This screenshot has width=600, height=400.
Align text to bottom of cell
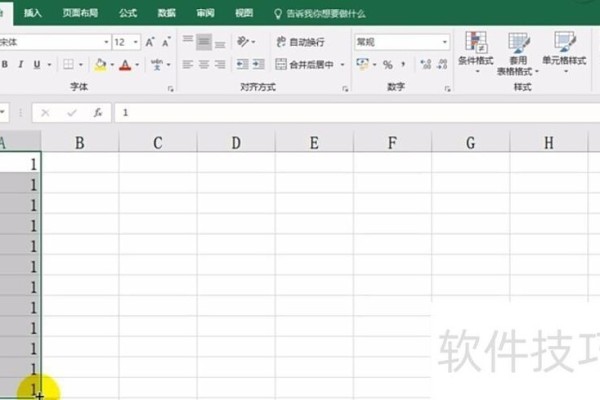coord(220,42)
